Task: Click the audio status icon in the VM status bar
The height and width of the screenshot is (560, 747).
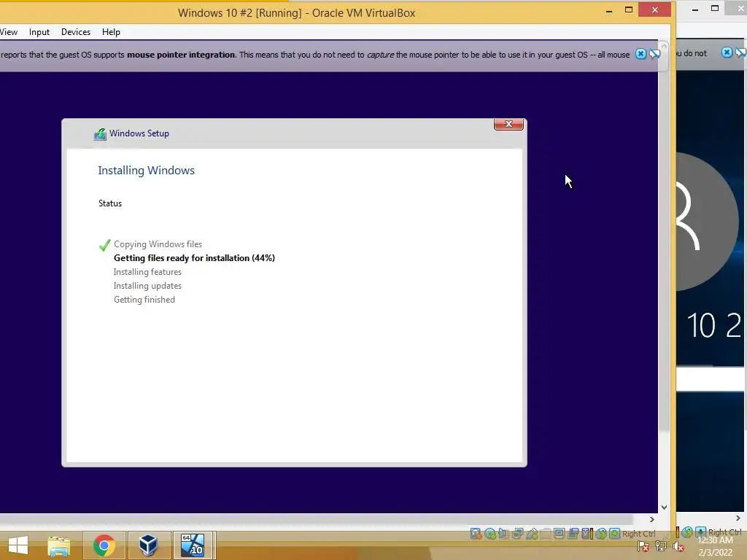Action: click(503, 533)
